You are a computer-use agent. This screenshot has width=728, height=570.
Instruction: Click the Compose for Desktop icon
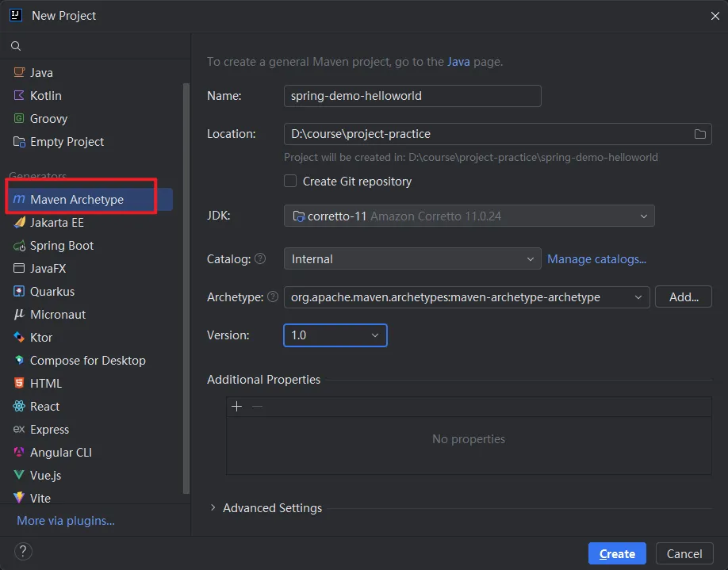click(x=19, y=360)
